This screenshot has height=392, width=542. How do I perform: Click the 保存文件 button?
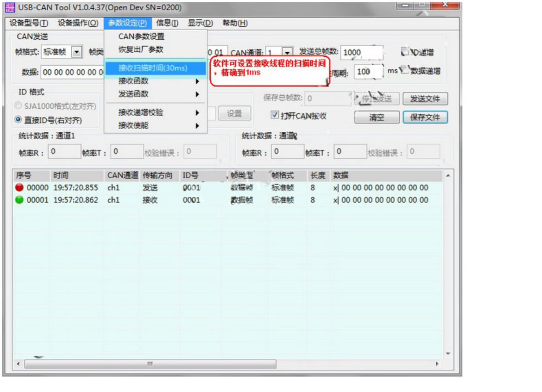425,117
